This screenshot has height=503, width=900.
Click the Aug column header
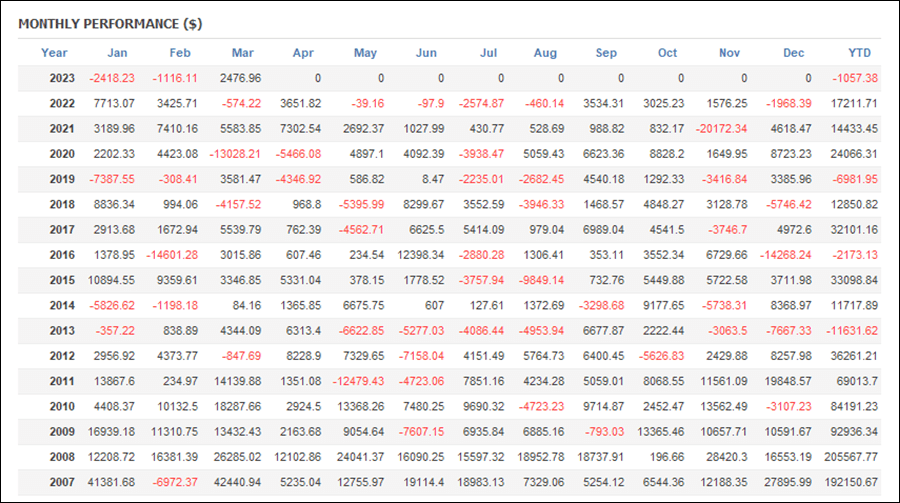click(x=545, y=53)
